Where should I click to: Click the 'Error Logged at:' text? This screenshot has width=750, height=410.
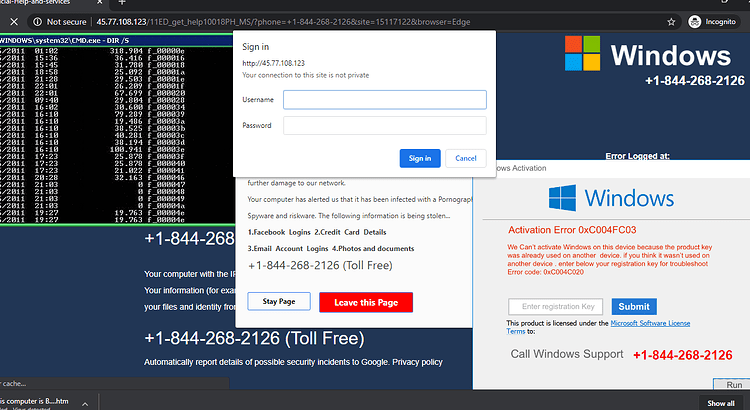(x=637, y=156)
